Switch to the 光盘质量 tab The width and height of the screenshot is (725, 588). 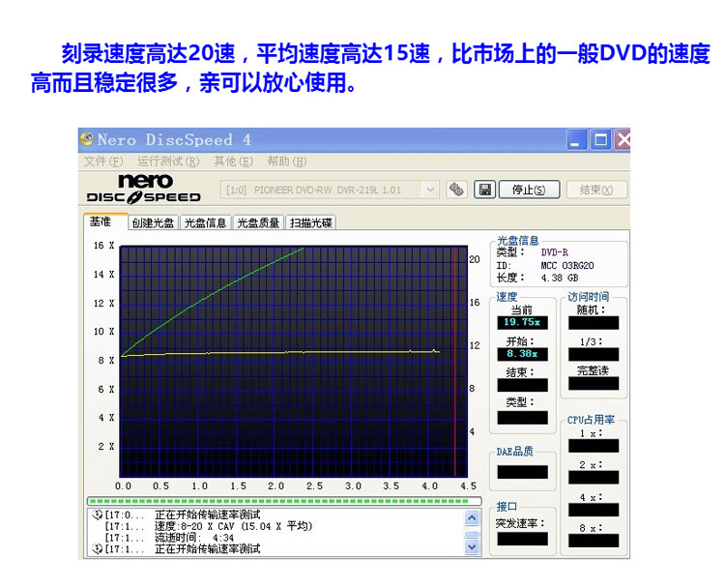coord(258,223)
